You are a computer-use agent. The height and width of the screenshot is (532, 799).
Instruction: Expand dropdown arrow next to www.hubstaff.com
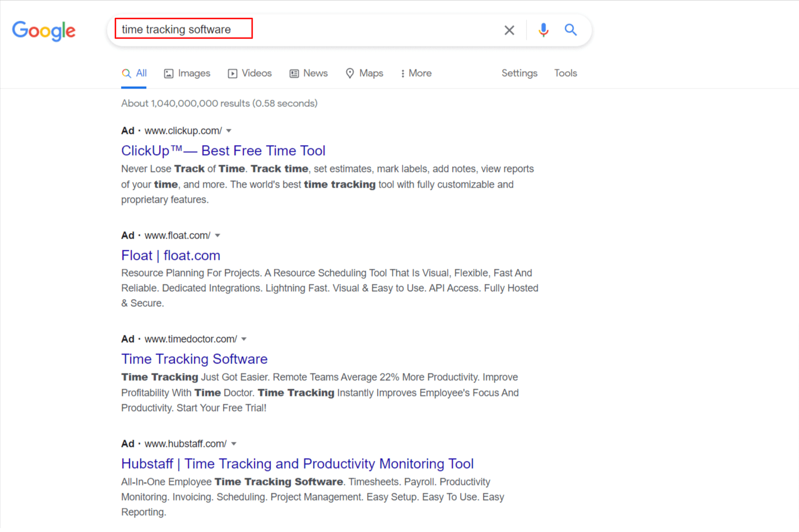234,444
